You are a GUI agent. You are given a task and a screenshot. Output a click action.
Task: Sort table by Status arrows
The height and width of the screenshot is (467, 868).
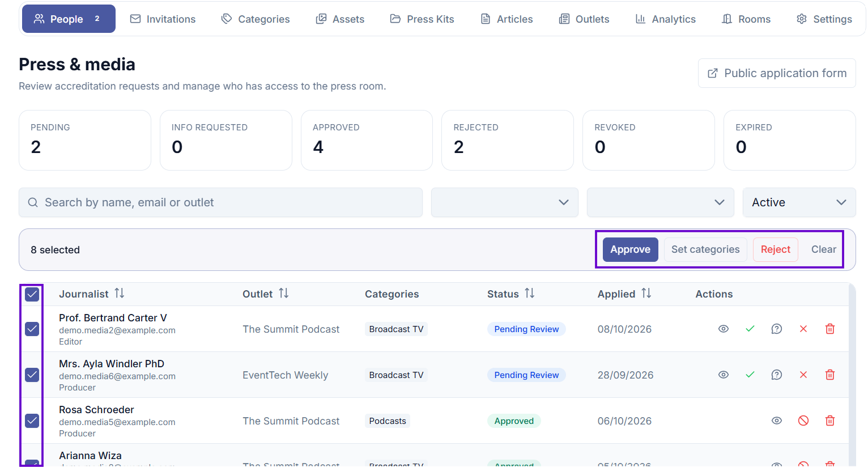pyautogui.click(x=530, y=294)
